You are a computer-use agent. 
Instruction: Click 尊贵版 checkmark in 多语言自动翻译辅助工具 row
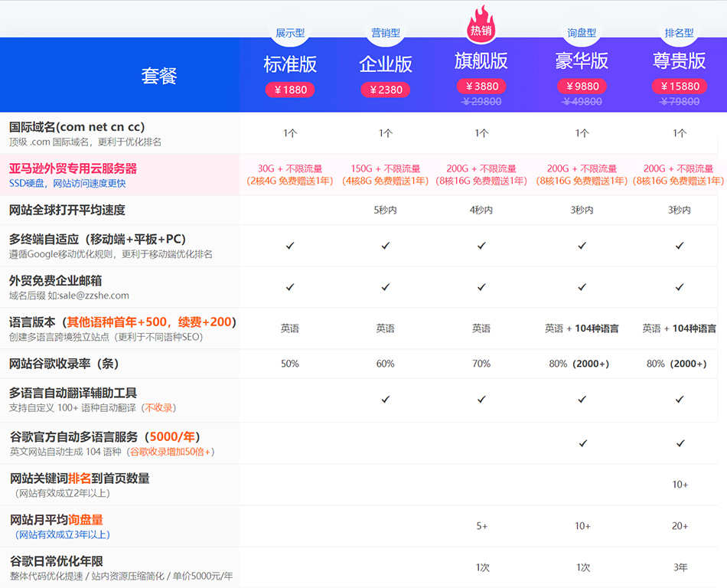coord(680,399)
